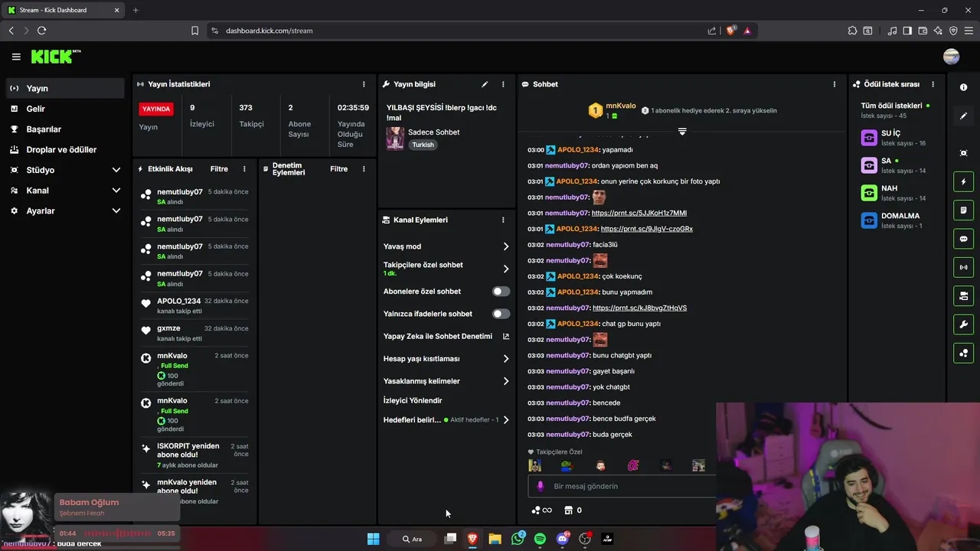Toggle the chat bubble widget in the right sidebar
The image size is (980, 551).
[963, 239]
